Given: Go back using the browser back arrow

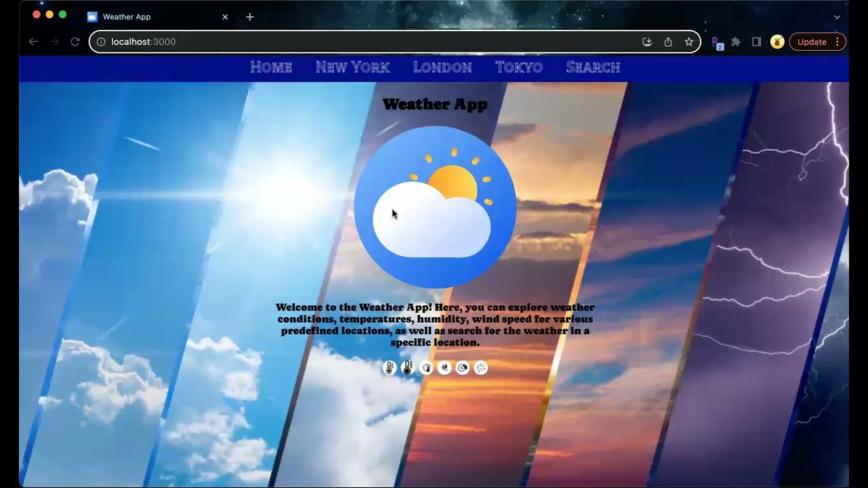Looking at the screenshot, I should (33, 42).
